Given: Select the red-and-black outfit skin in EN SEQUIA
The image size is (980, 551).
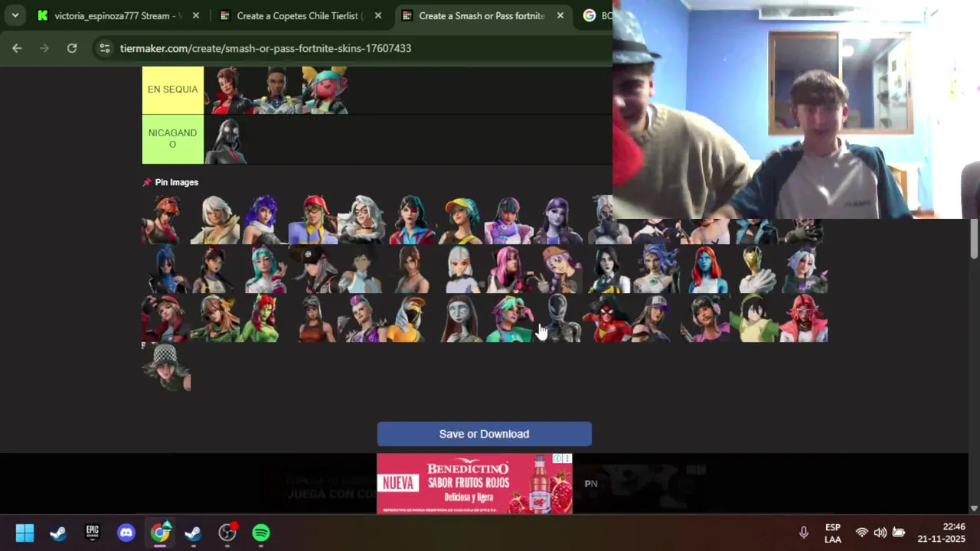Looking at the screenshot, I should 228,90.
